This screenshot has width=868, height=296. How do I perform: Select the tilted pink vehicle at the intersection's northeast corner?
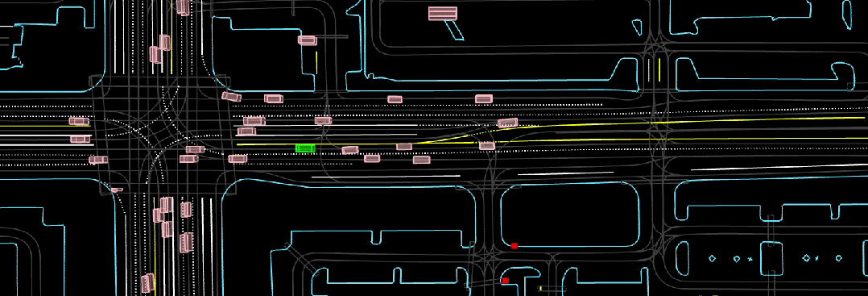[x=231, y=97]
